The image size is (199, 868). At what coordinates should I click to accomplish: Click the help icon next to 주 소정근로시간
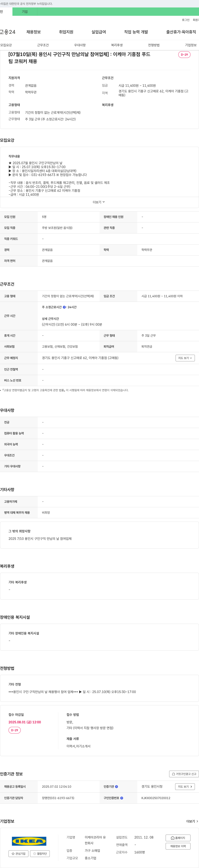64,307
